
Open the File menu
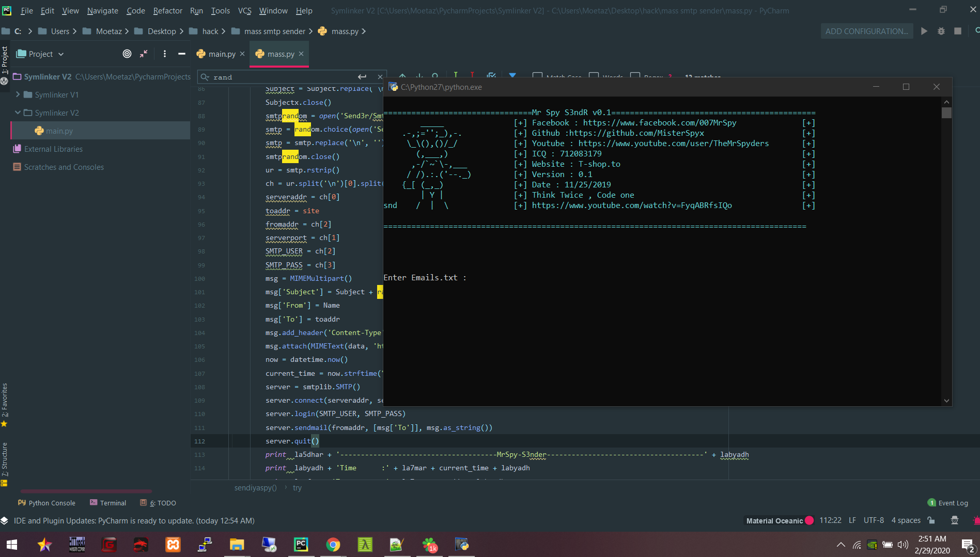(x=27, y=10)
